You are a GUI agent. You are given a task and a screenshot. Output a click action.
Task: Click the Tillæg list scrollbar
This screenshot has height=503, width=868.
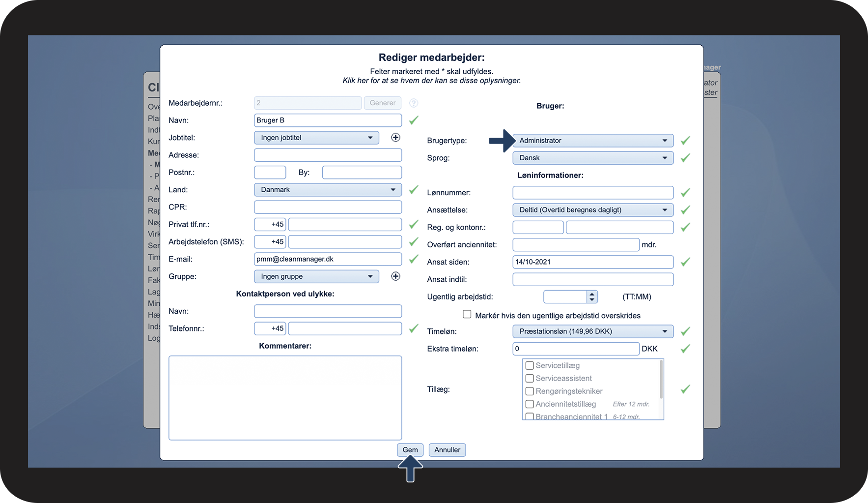point(661,380)
